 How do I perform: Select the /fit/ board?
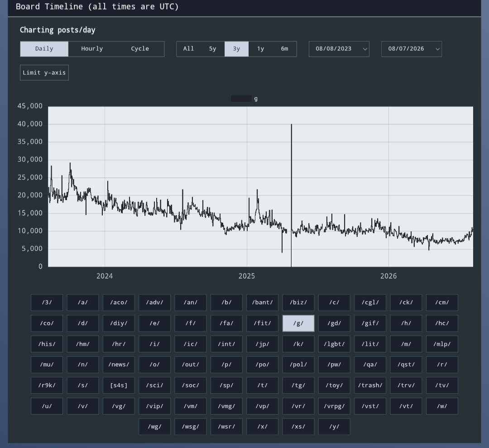(262, 323)
